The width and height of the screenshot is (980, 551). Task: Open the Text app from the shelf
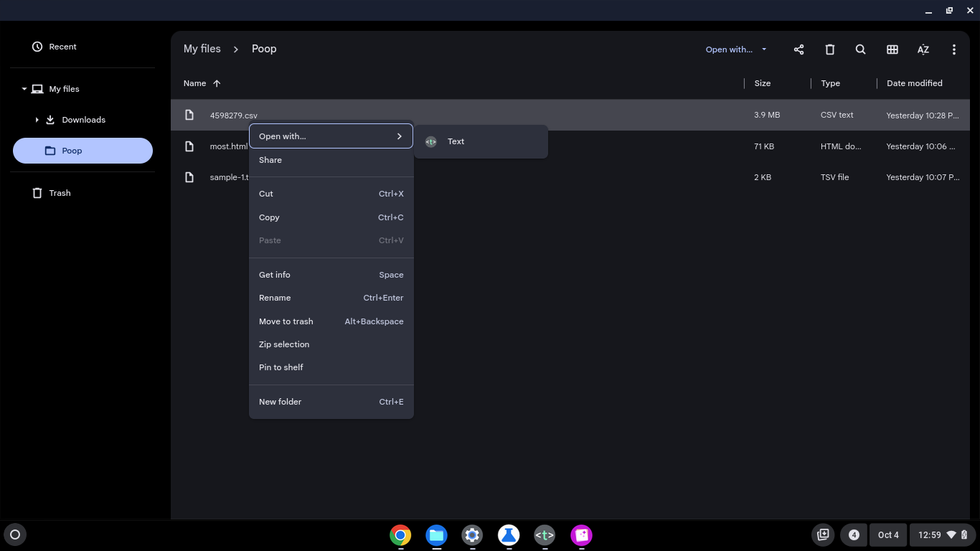point(545,535)
